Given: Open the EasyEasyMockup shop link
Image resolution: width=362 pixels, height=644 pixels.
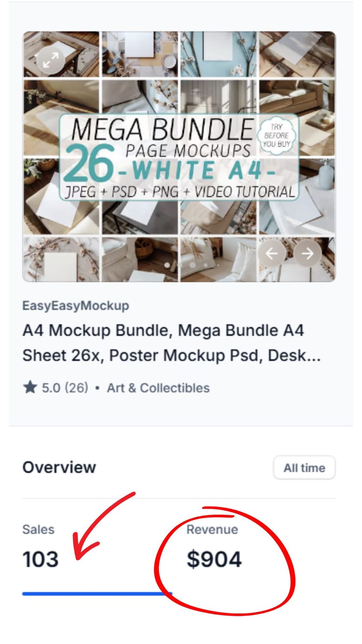Looking at the screenshot, I should (x=75, y=306).
